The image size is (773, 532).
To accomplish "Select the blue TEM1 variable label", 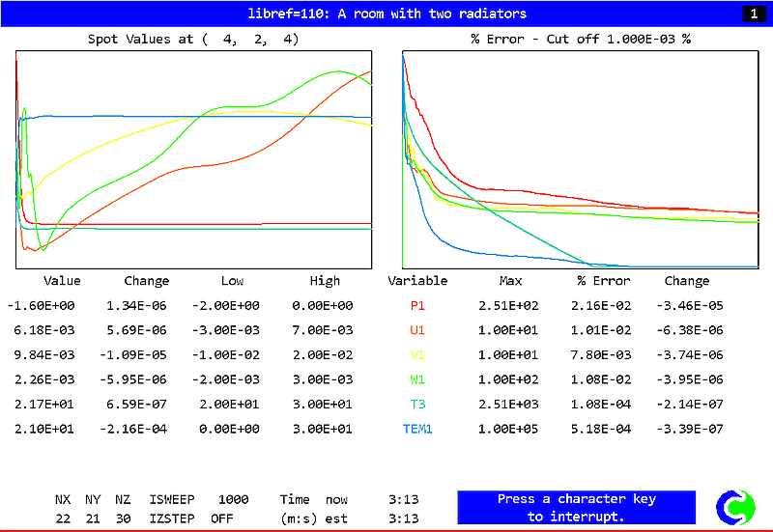I will pos(417,429).
